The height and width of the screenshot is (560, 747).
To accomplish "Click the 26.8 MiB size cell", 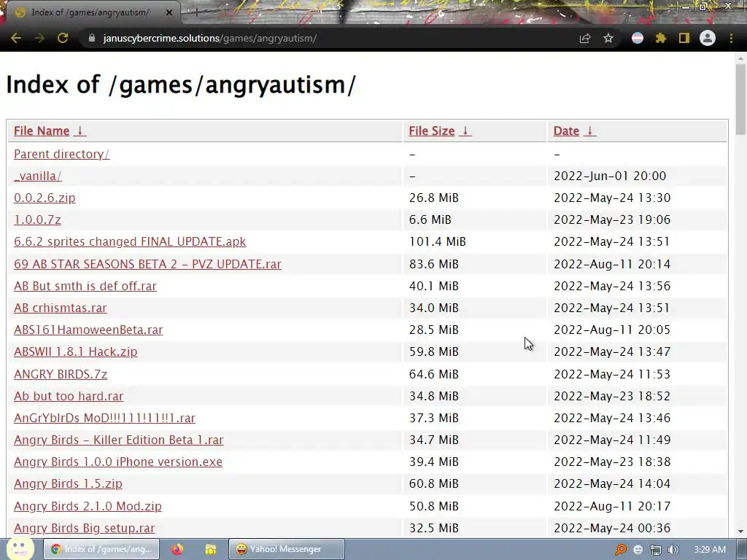I will [x=434, y=198].
